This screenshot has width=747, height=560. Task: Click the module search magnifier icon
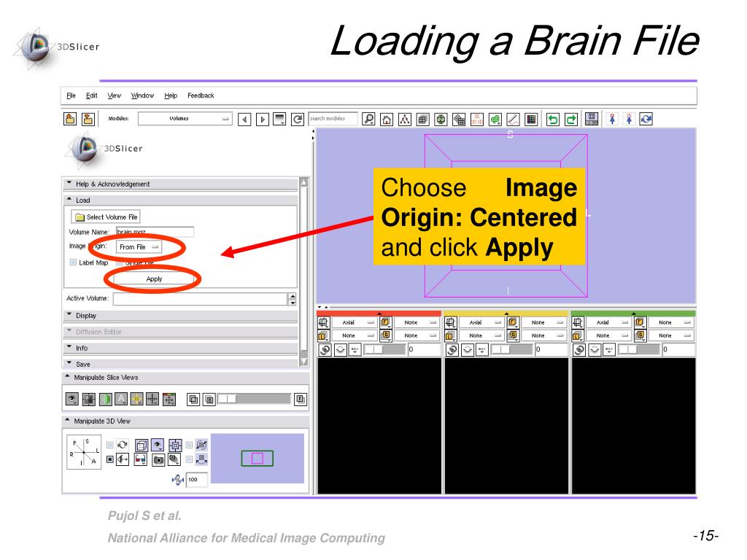[368, 119]
